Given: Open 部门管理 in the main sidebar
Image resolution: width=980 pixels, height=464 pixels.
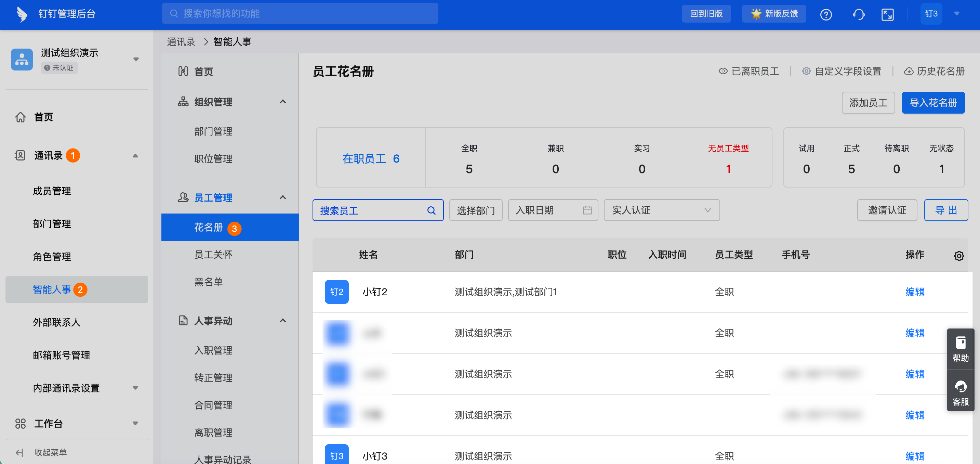Looking at the screenshot, I should [52, 224].
